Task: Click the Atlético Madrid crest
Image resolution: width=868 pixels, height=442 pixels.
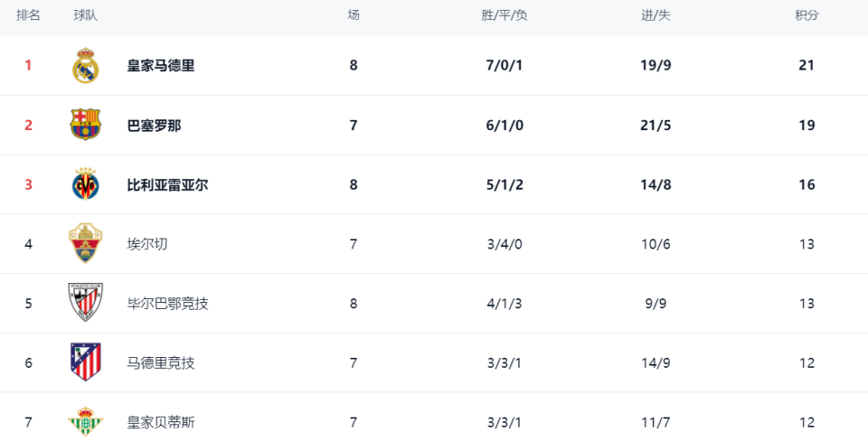Action: (x=86, y=362)
